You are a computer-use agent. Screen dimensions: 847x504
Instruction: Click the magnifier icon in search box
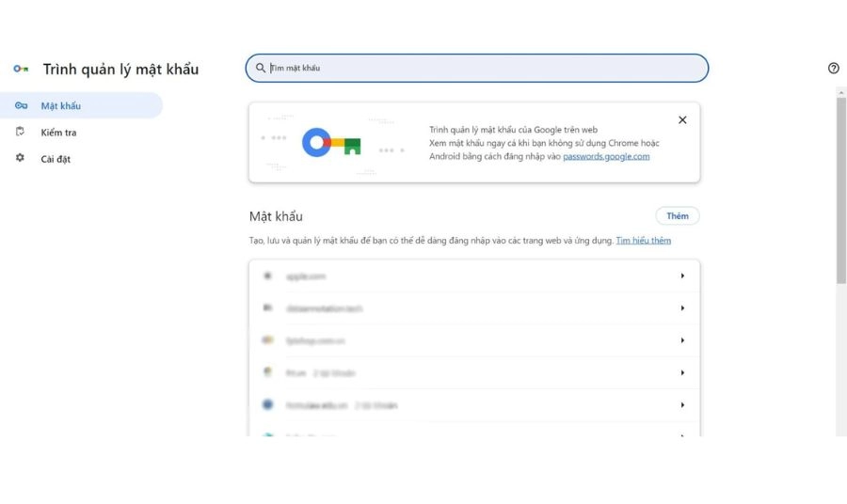pyautogui.click(x=261, y=68)
